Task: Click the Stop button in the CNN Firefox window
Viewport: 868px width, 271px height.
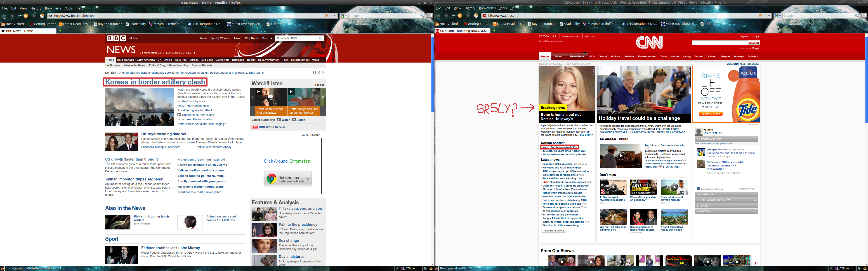Action: tap(468, 16)
